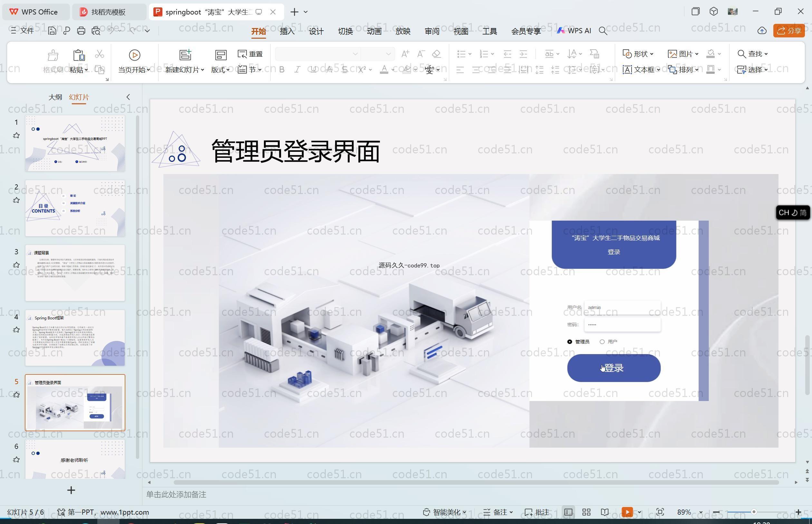Toggle text shadow (S) formatting
Viewport: 812px width, 524px height.
(344, 70)
